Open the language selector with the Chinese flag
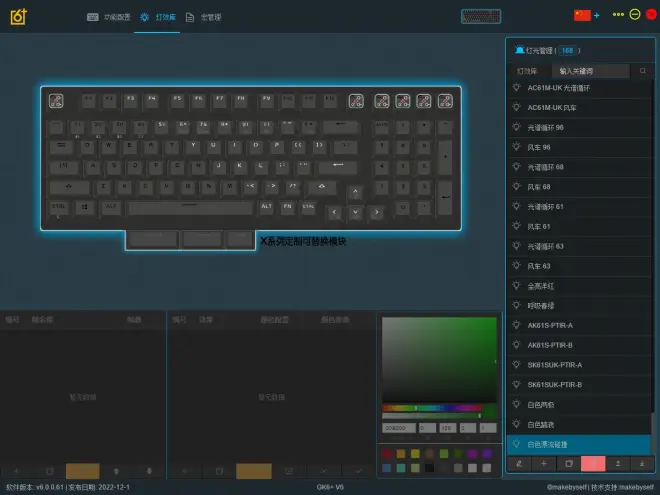The height and width of the screenshot is (495, 660). (581, 16)
